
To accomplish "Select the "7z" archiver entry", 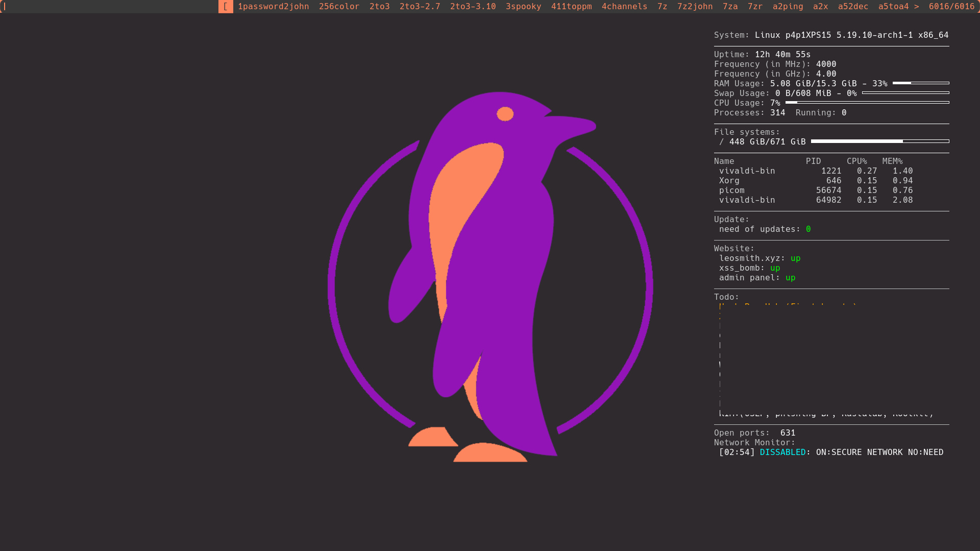I will pyautogui.click(x=661, y=7).
